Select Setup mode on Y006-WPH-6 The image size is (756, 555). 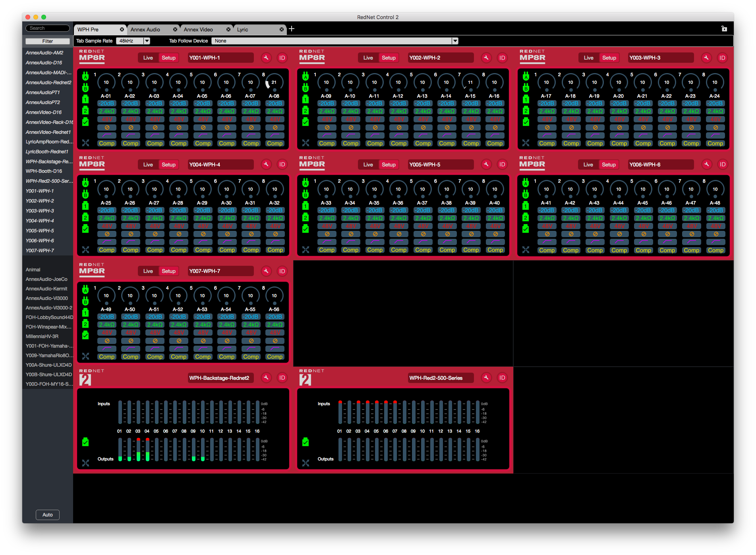609,164
